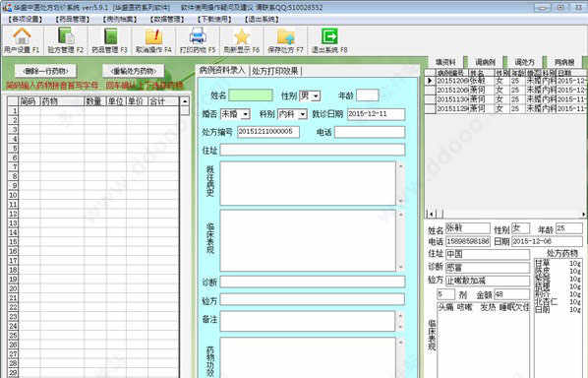Click the 验方 field showing 止嗽散加减
This screenshot has height=378, width=588.
[x=488, y=281]
